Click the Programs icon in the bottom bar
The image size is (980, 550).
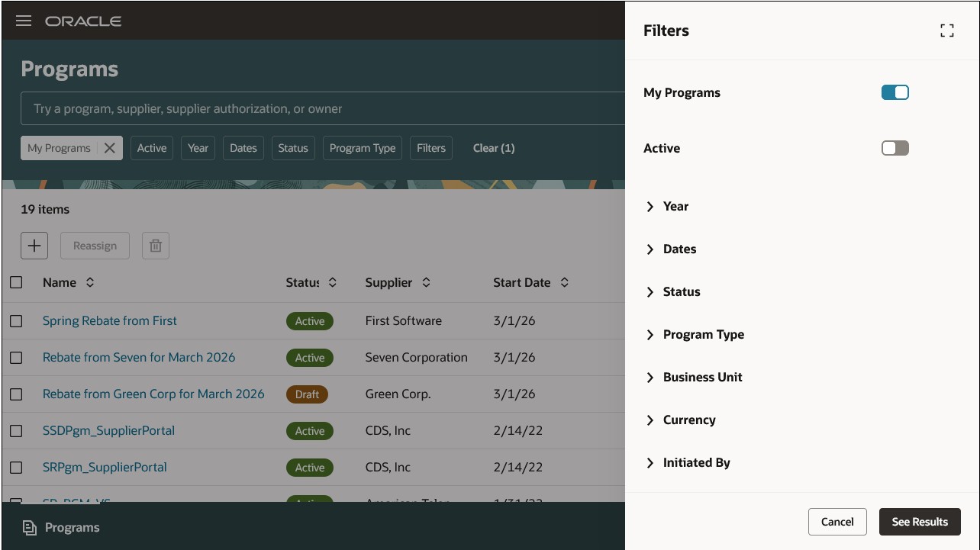(59, 527)
